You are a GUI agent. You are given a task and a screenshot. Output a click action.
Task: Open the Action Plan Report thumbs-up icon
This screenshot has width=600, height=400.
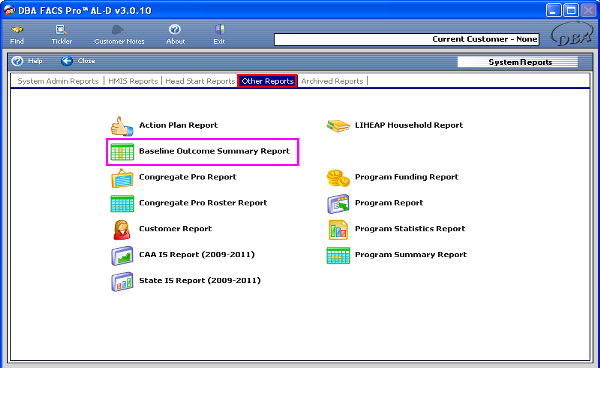pos(121,126)
